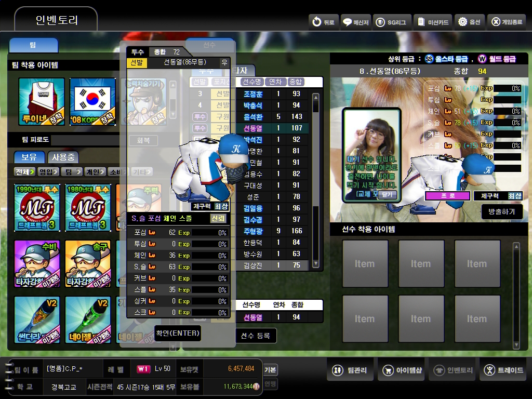This screenshot has height=399, width=532.
Task: Open the 메신저 messenger
Action: (355, 22)
